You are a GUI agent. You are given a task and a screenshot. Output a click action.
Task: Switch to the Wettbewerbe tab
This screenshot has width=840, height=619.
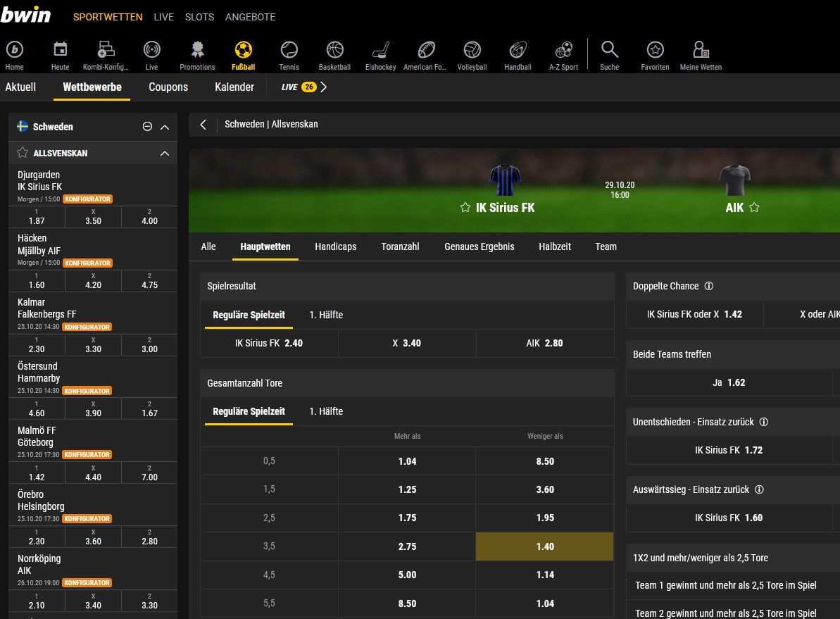[92, 87]
